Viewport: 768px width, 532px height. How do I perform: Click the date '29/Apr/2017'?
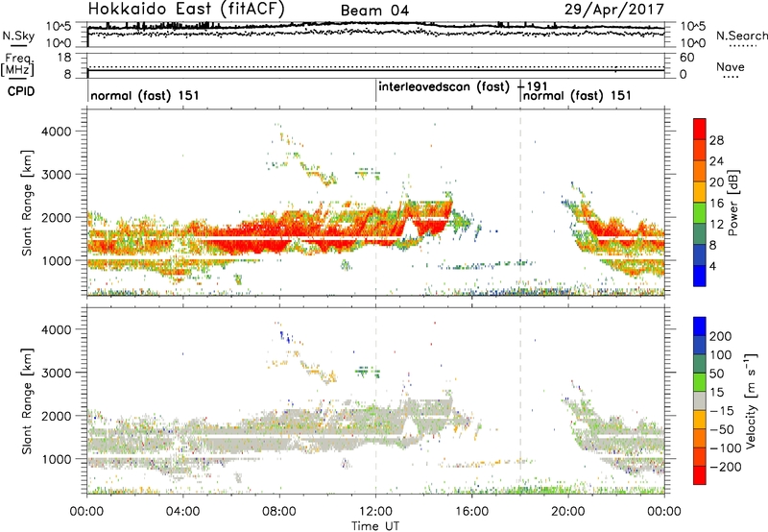[614, 10]
